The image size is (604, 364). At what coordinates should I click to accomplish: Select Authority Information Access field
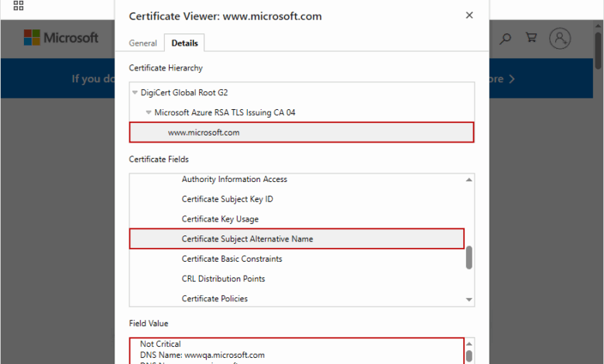[234, 179]
